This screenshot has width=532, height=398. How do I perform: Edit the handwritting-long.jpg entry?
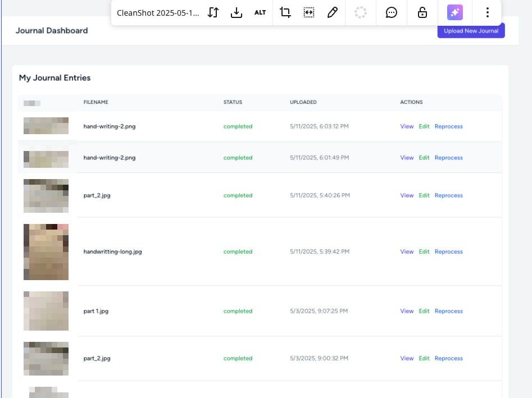pyautogui.click(x=424, y=251)
